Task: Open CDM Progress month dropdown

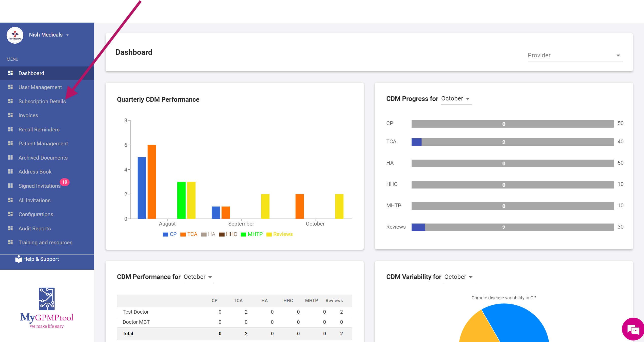Action: 456,99
